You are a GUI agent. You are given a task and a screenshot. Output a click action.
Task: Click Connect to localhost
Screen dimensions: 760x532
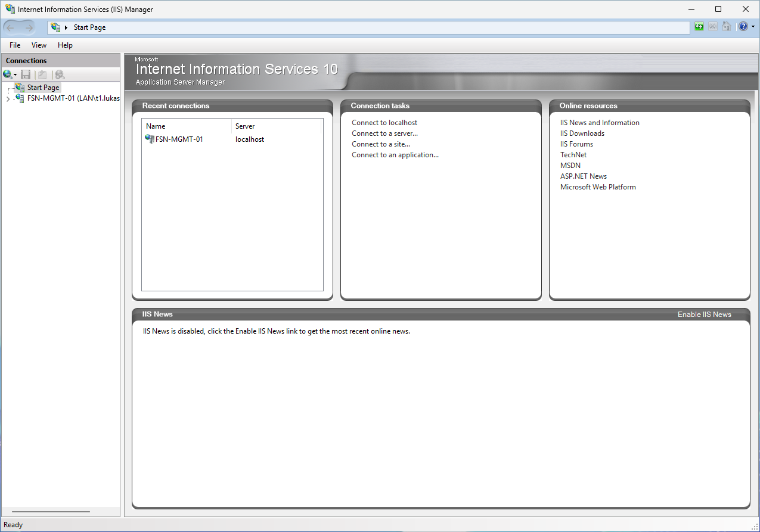pos(384,123)
